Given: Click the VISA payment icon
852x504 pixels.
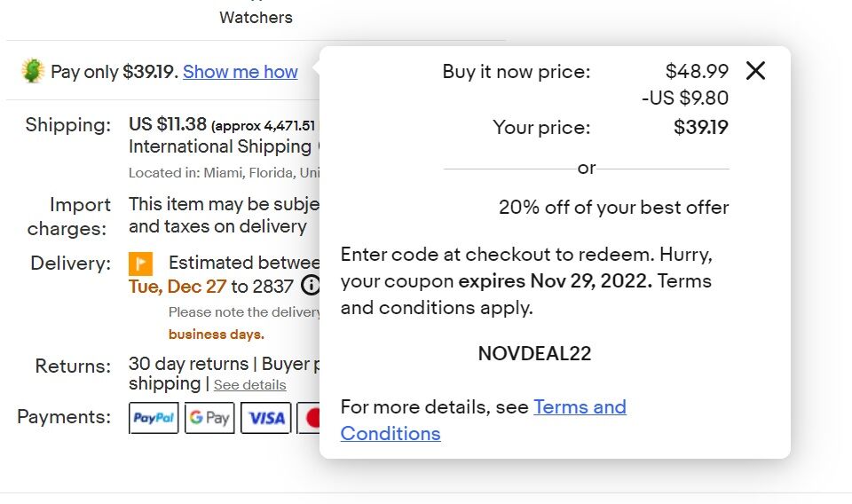Looking at the screenshot, I should tap(265, 418).
